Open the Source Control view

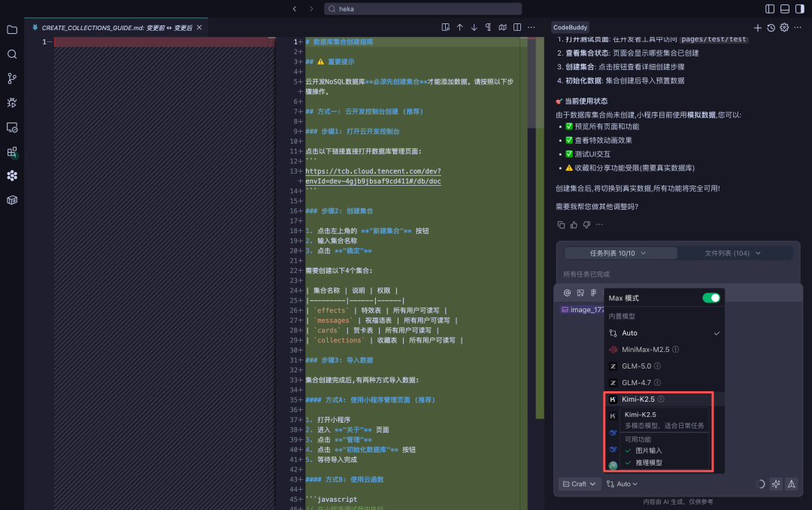(12, 78)
